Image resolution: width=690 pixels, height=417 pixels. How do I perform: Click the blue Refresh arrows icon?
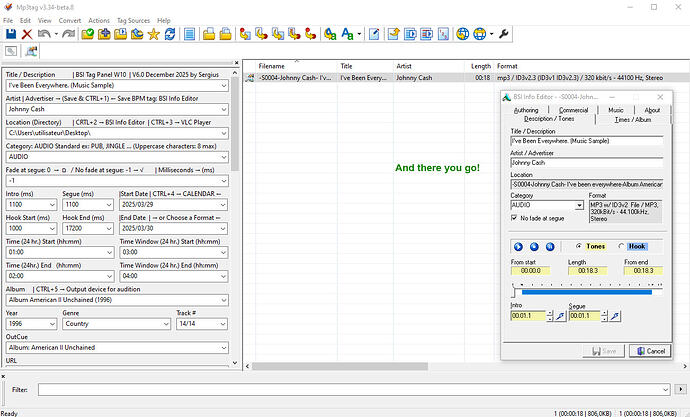point(170,34)
